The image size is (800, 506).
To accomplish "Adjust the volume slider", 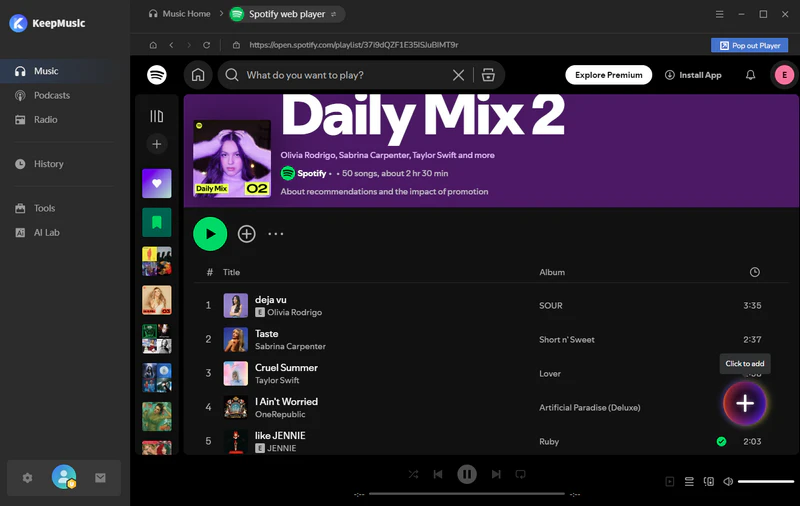I will 765,482.
